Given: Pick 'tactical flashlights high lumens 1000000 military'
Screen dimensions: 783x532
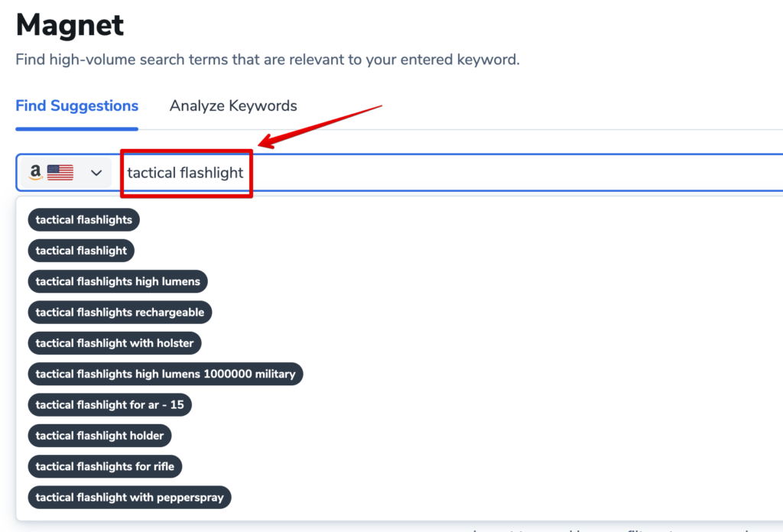Looking at the screenshot, I should (166, 374).
